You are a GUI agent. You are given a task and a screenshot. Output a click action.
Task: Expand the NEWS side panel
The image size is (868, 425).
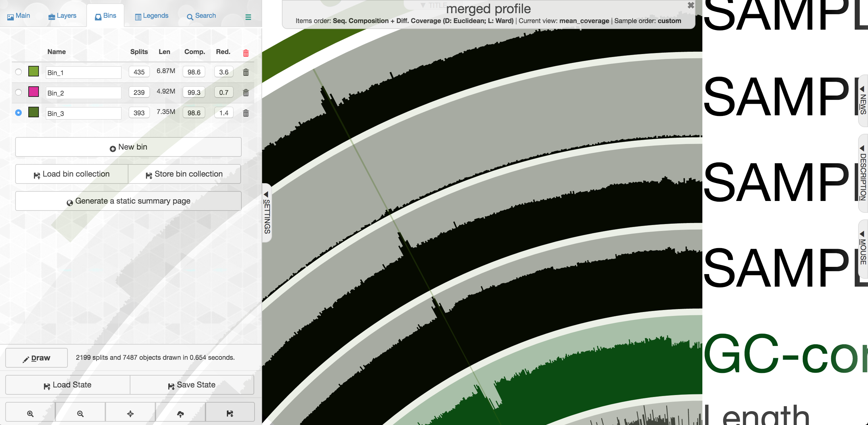(863, 100)
